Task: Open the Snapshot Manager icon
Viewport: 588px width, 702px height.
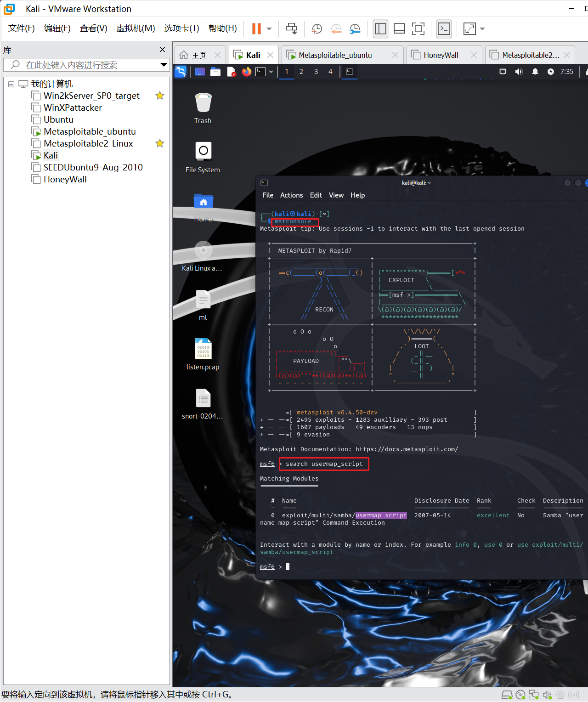Action: pyautogui.click(x=355, y=28)
